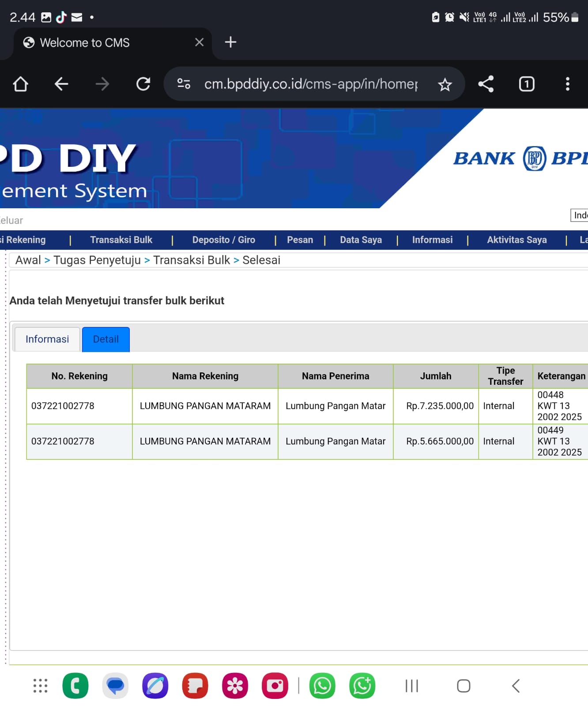Open the Rekening menu item
Screen dimensions: 588x706
coord(23,240)
